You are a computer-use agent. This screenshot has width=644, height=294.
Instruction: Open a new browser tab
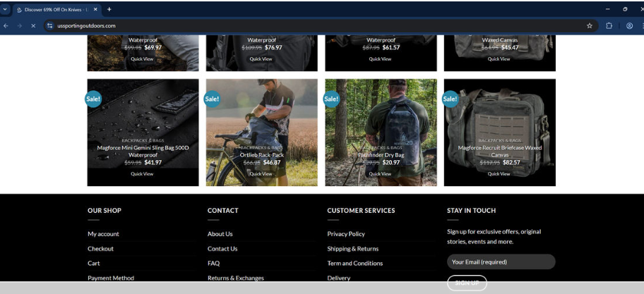(109, 9)
